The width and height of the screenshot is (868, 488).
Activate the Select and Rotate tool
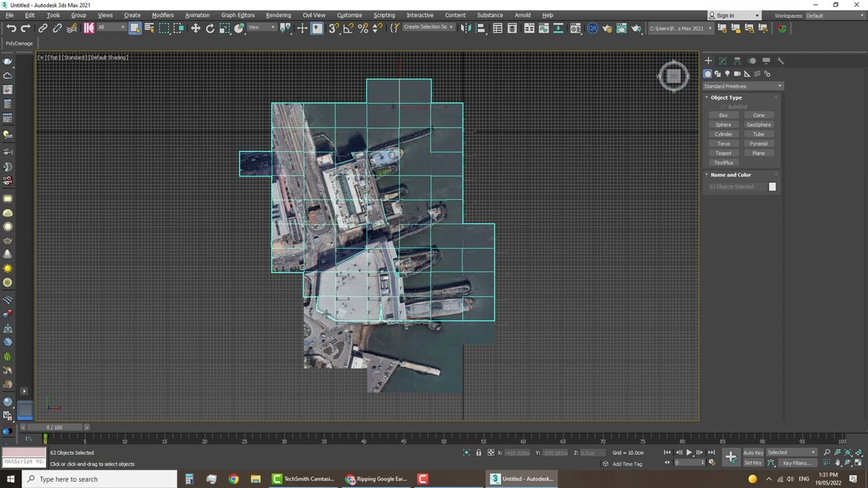click(210, 28)
